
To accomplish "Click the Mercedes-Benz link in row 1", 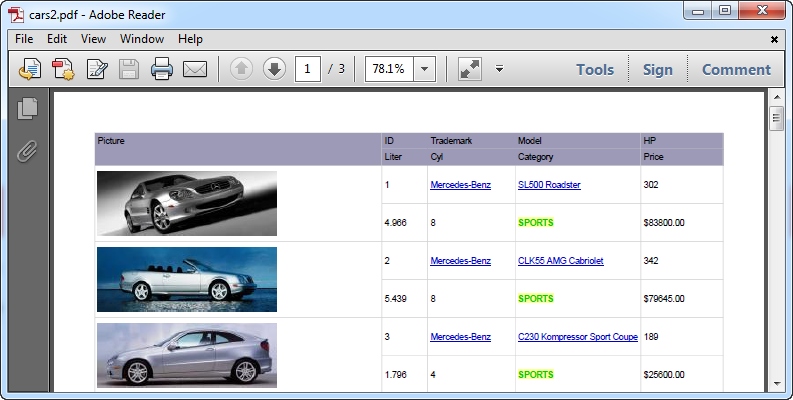I will (460, 185).
